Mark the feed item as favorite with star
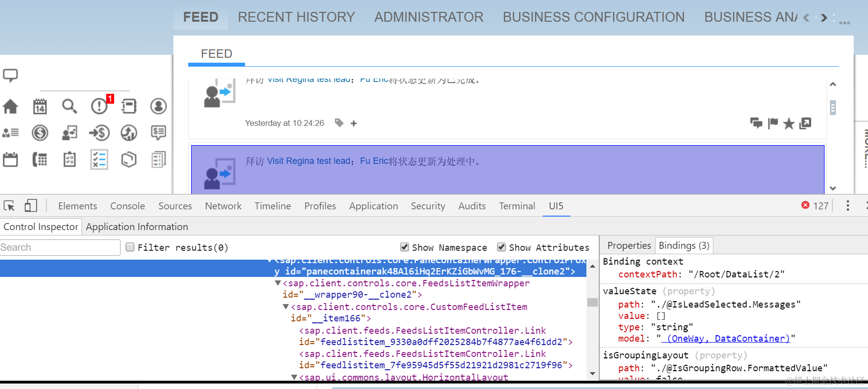Screen dimensions: 868x389 coord(789,123)
